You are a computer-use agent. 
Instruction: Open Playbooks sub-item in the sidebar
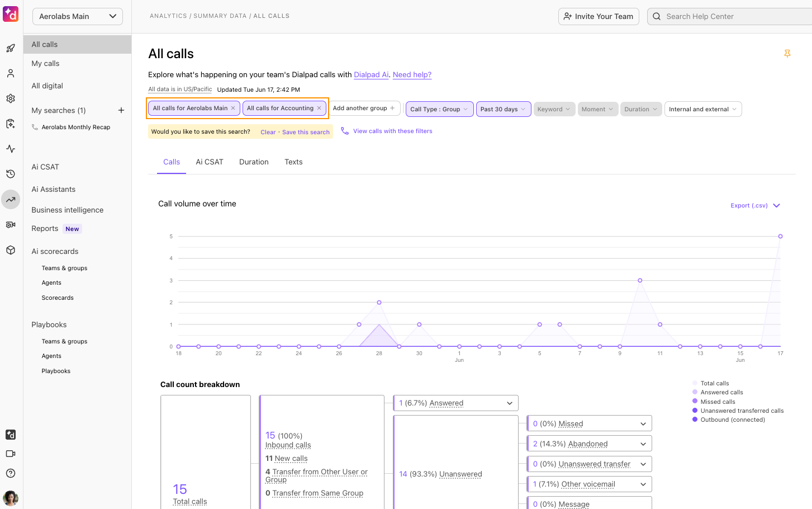(56, 371)
